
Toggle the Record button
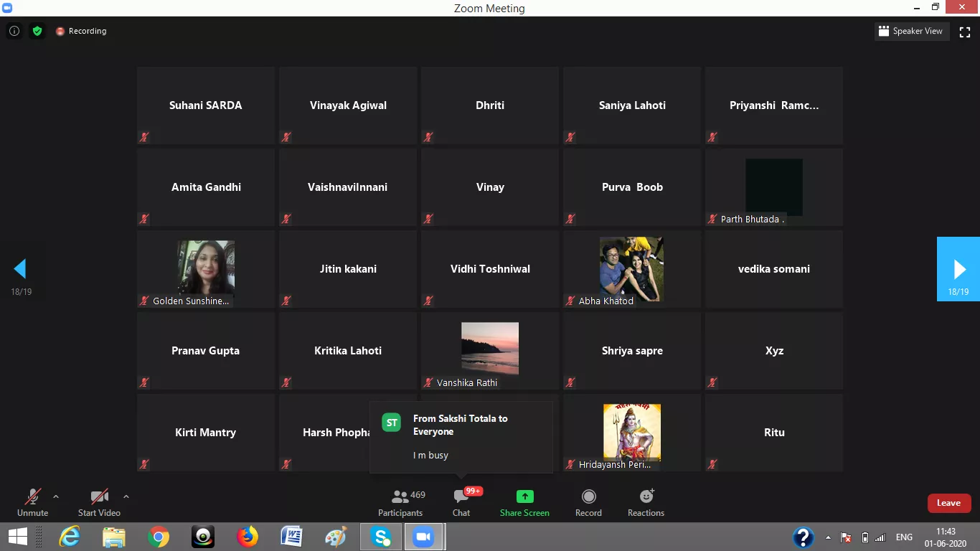point(588,502)
